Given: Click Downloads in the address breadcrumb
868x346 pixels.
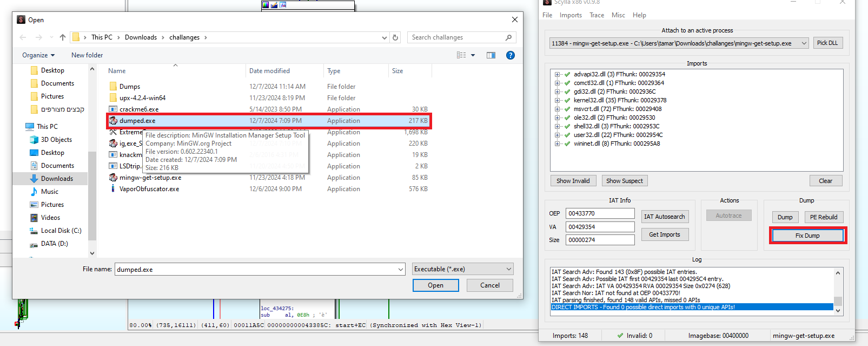Looking at the screenshot, I should [141, 37].
